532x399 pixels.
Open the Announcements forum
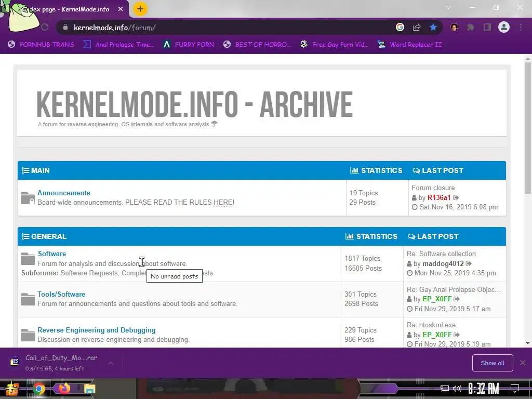(64, 193)
